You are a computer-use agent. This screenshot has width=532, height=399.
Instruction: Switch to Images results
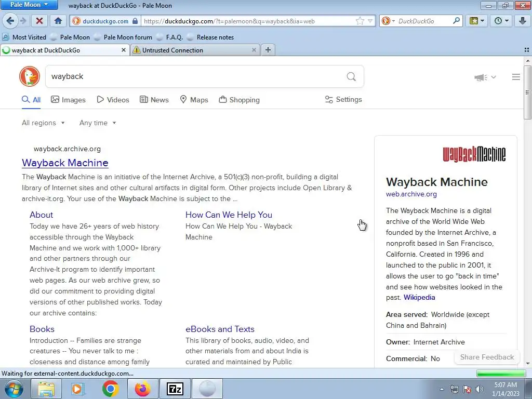point(68,100)
